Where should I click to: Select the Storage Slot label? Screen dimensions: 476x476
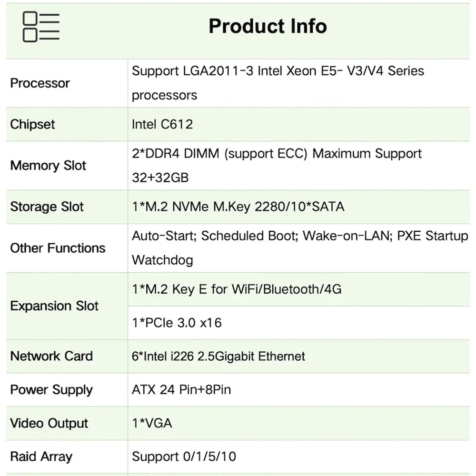coord(47,207)
